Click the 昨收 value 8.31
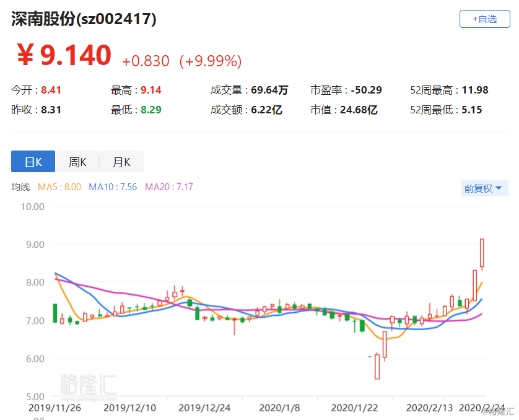Viewport: 519px width, 420px height. (51, 110)
